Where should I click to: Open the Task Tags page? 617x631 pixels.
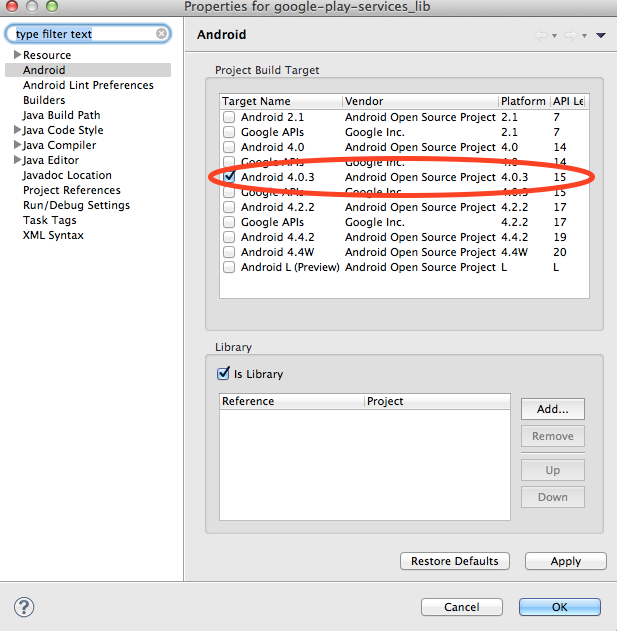pyautogui.click(x=50, y=220)
